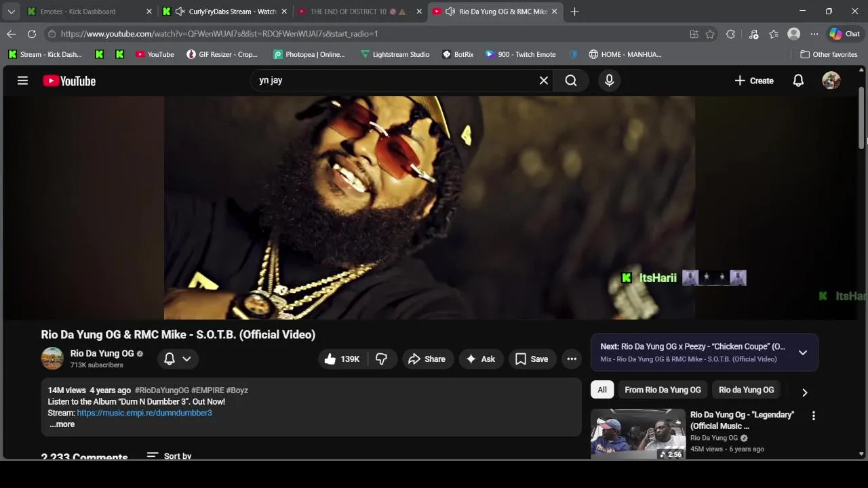Open browser extensions puzzle icon
Screen dimensions: 868x488
(730, 34)
